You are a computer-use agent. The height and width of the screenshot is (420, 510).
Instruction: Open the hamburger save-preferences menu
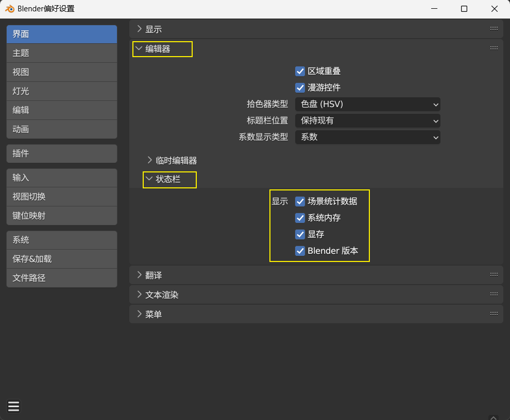(14, 406)
